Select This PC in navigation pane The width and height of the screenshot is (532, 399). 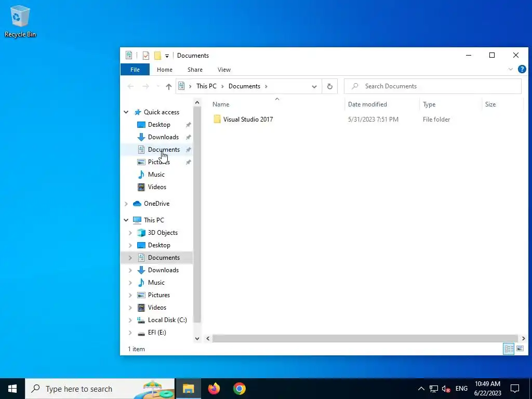154,220
